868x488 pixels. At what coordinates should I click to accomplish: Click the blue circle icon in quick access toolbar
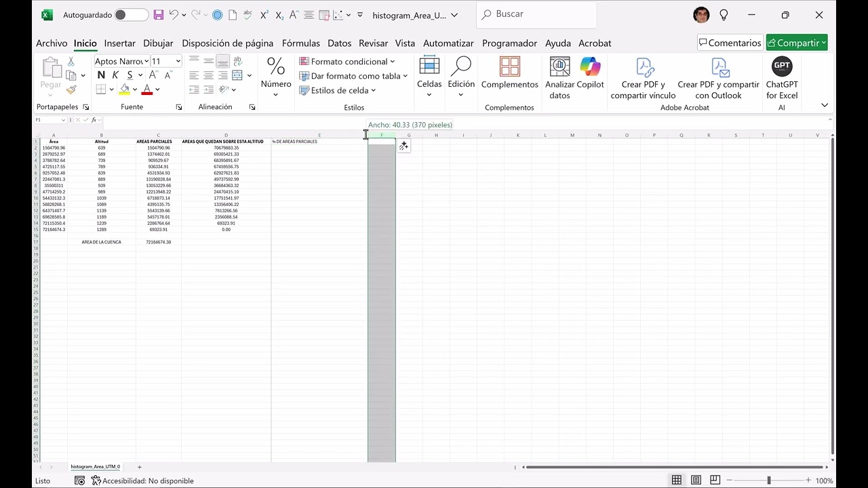[217, 15]
